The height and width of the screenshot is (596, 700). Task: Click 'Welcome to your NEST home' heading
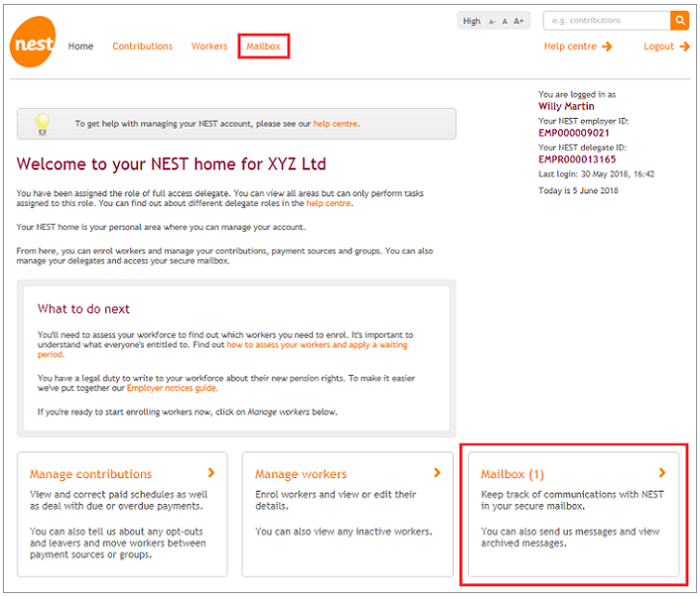click(x=172, y=164)
